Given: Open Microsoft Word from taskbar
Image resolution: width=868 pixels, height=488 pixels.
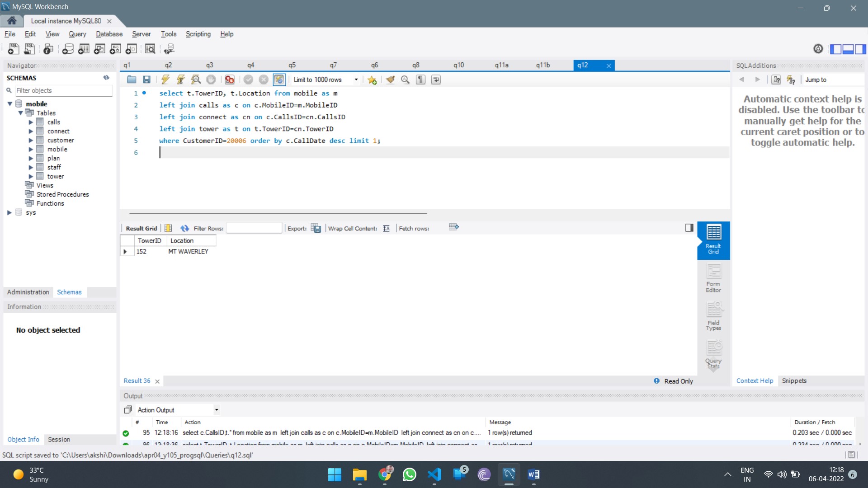Looking at the screenshot, I should pyautogui.click(x=533, y=474).
